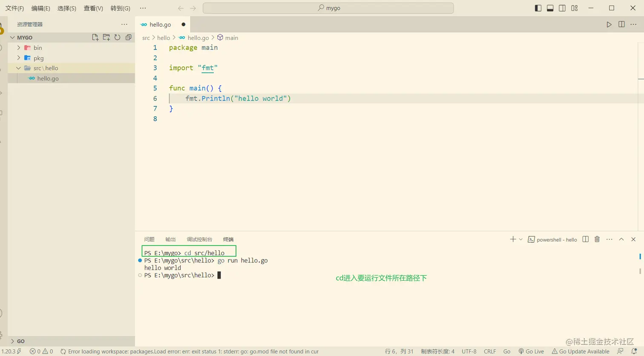Go back with the left arrow
The image size is (644, 356).
[x=181, y=8]
